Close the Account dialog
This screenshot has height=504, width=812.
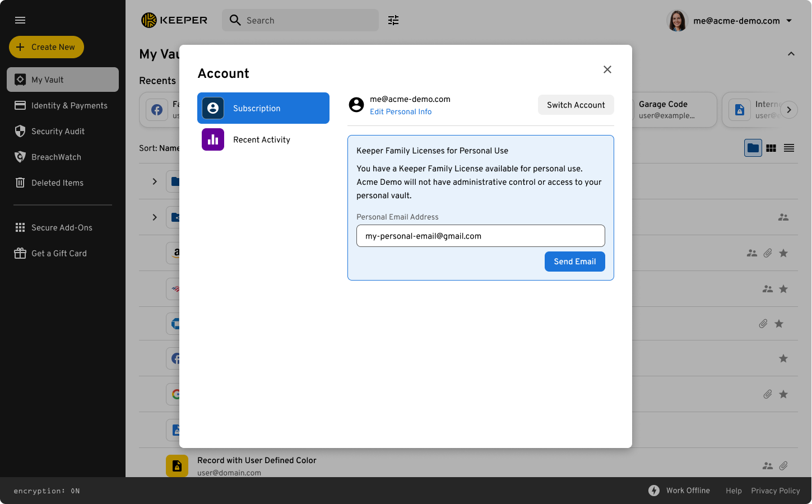pos(607,69)
